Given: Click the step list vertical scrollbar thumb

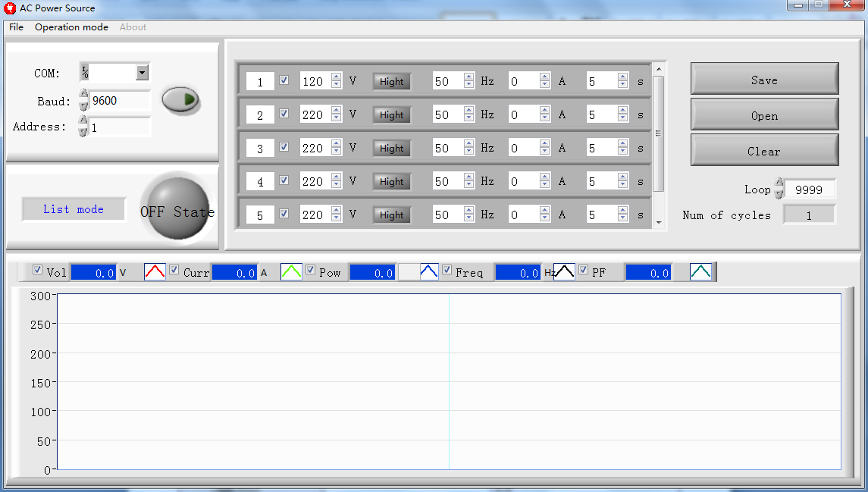Looking at the screenshot, I should [658, 133].
